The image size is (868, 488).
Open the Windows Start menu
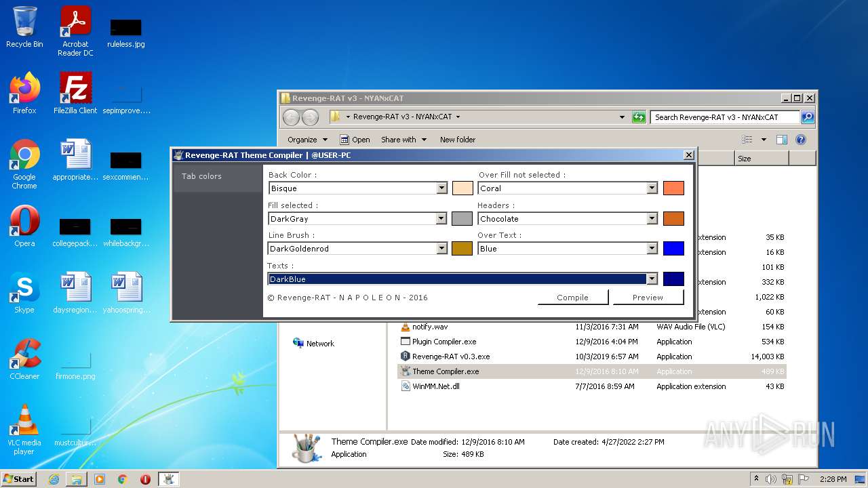[19, 479]
